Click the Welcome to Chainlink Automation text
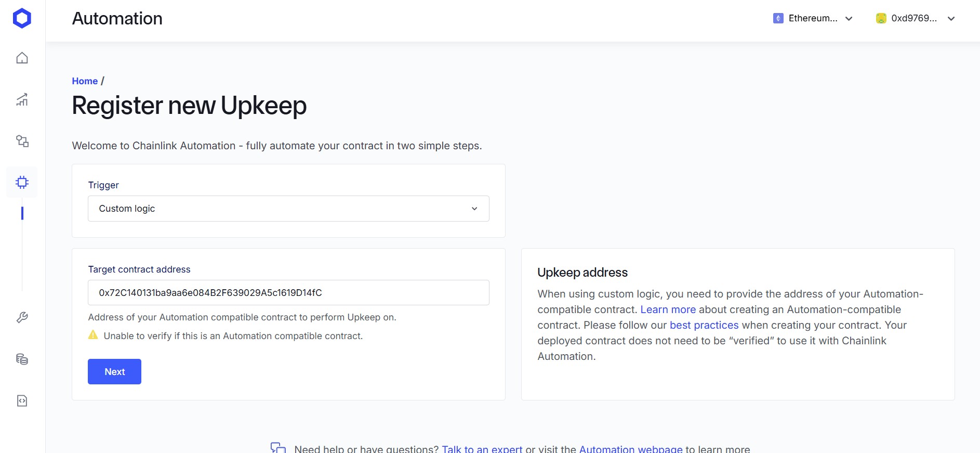 [277, 146]
